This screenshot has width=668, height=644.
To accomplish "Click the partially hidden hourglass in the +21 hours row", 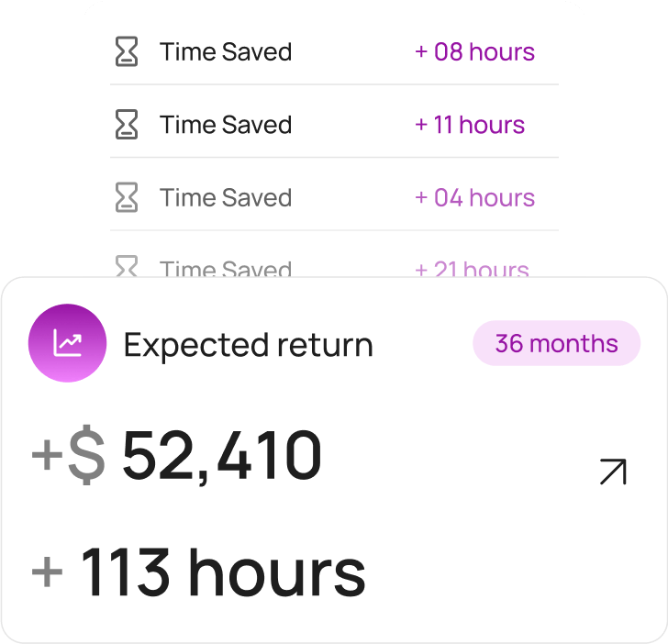I will point(127,267).
